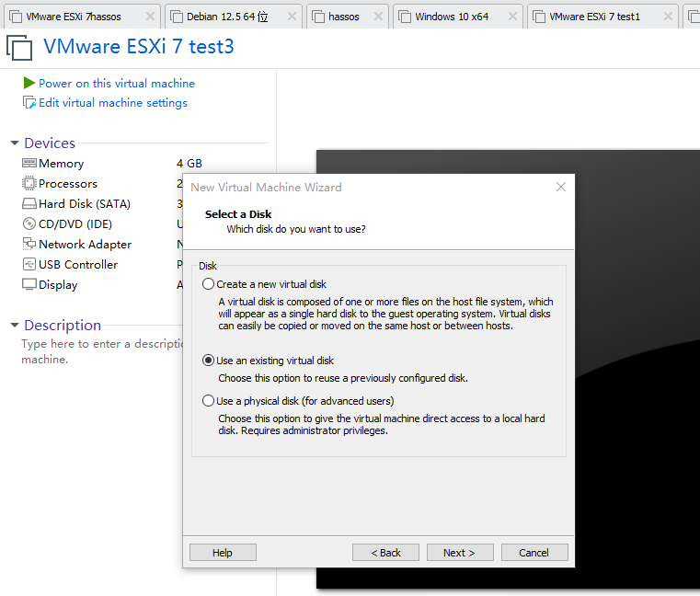Collapse the Description section
This screenshot has width=700, height=596.
[15, 325]
